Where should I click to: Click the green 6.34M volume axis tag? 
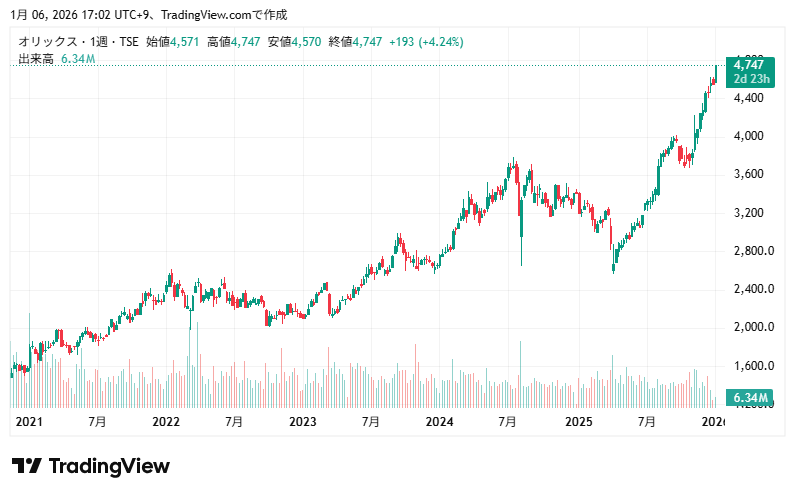(751, 399)
